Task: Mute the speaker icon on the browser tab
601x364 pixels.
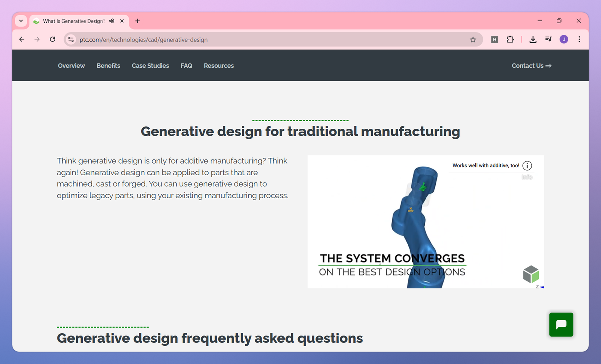Action: point(111,21)
